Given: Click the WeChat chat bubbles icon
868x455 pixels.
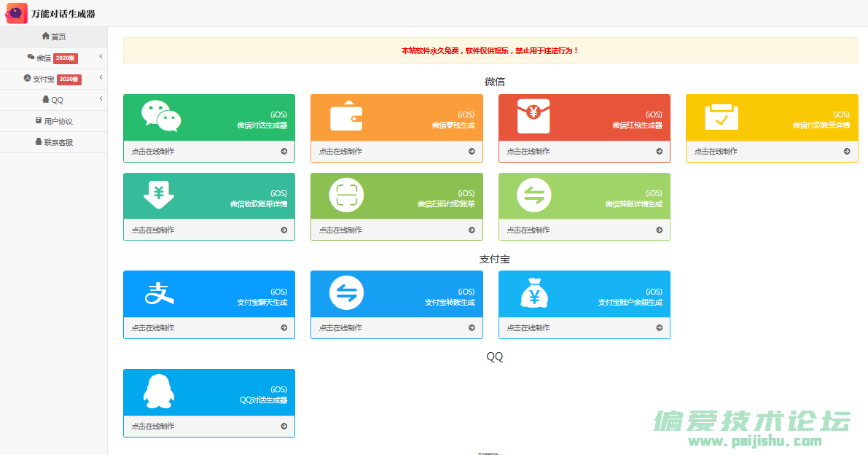Looking at the screenshot, I should (x=160, y=117).
